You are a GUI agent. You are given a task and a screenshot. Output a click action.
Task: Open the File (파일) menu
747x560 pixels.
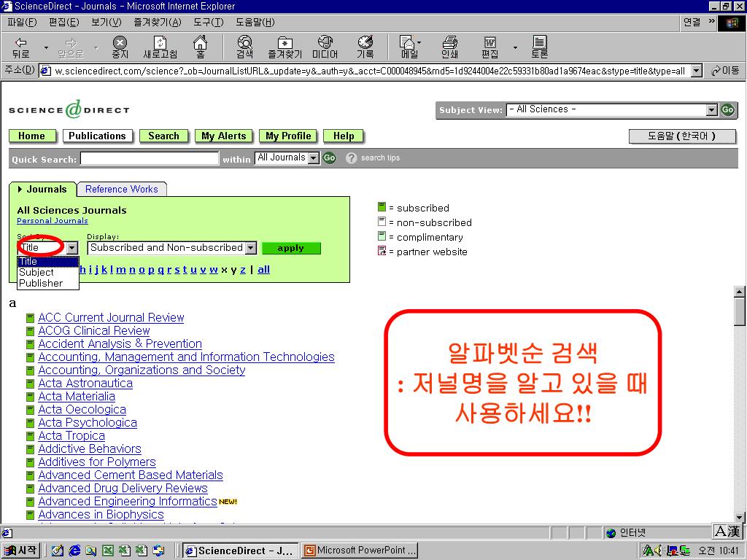pos(22,23)
